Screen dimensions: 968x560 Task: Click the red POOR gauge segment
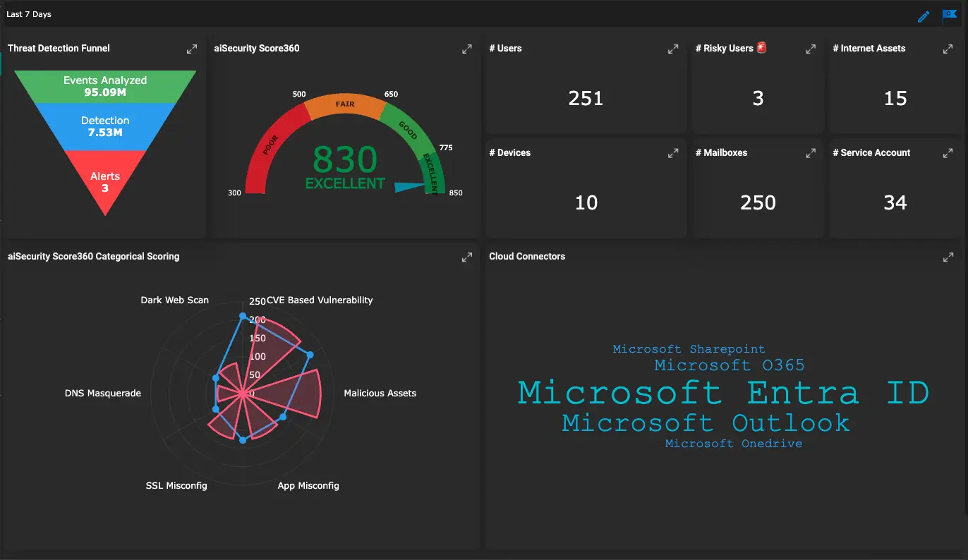[x=271, y=147]
